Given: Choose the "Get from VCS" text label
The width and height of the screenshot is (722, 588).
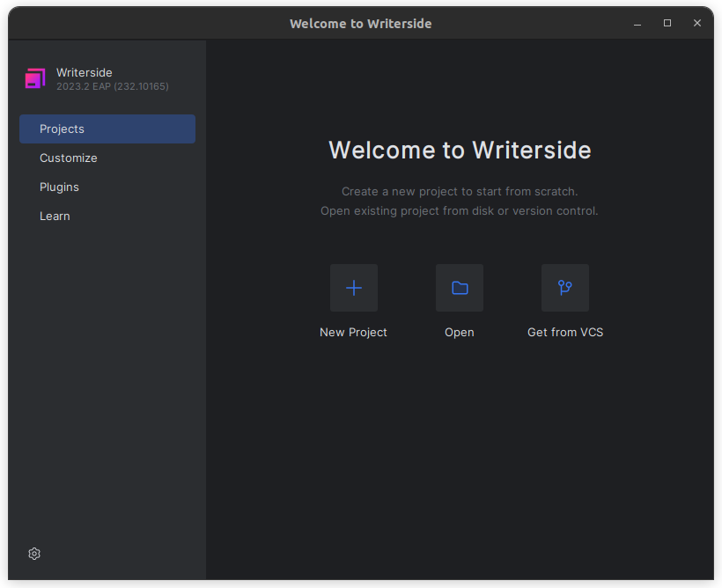Looking at the screenshot, I should [564, 333].
